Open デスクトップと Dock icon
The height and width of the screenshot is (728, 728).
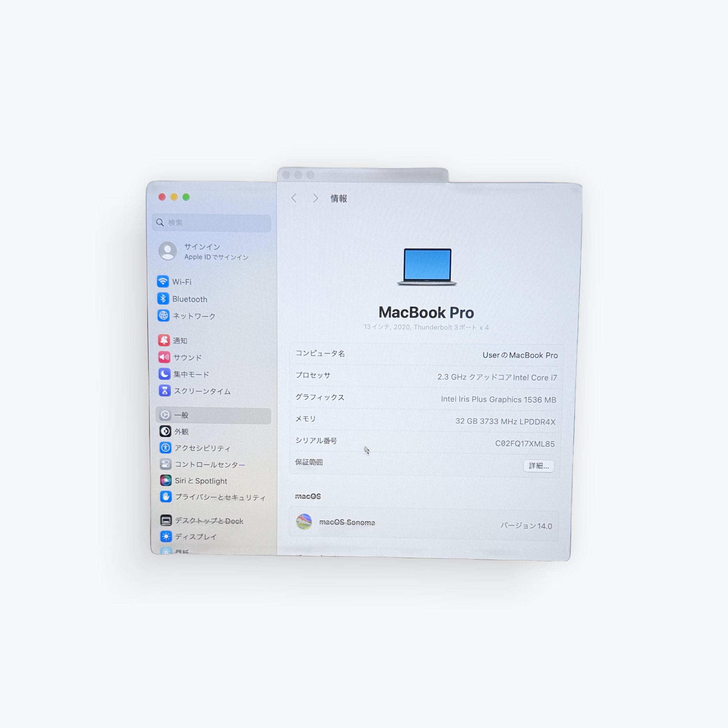(166, 521)
